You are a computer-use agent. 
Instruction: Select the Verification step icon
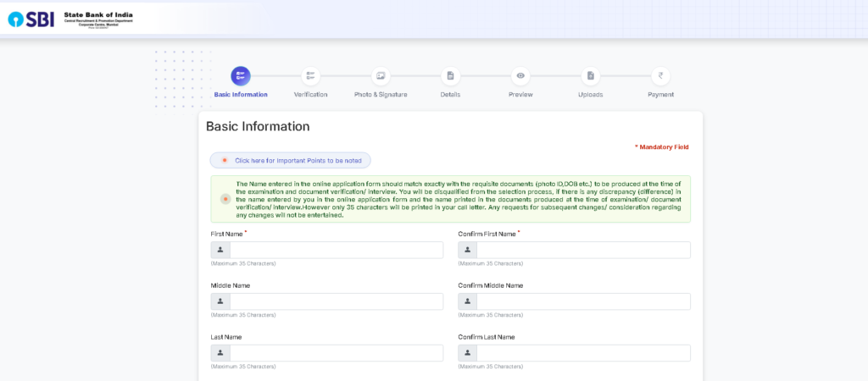(310, 75)
